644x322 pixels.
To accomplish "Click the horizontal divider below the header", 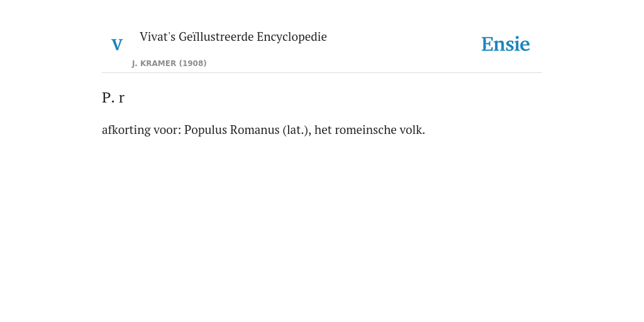I will coord(322,73).
